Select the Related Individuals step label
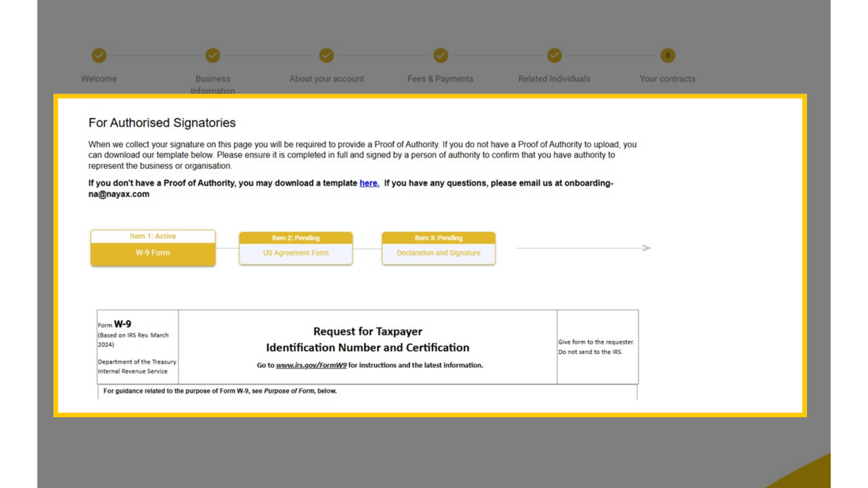Viewport: 868px width, 488px height. (554, 79)
